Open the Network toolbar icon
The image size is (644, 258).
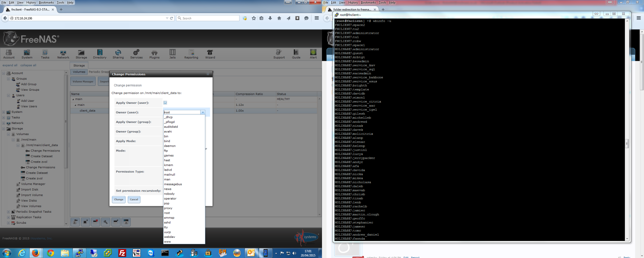tap(63, 54)
